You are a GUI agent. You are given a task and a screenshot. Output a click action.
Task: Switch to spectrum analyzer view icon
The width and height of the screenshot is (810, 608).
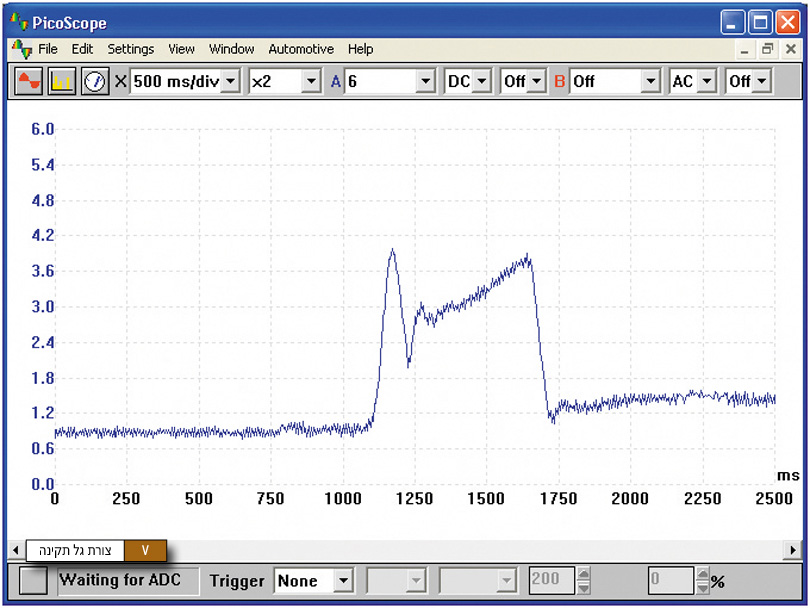point(62,81)
